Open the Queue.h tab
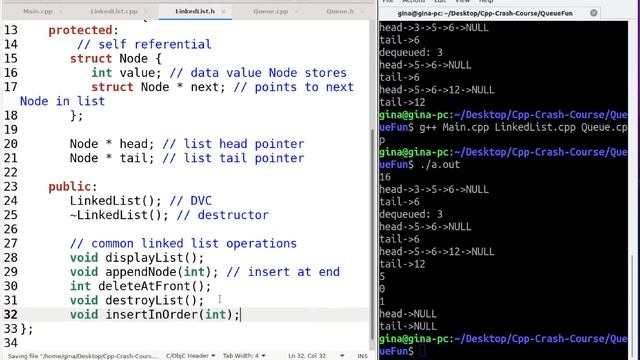 tap(340, 11)
